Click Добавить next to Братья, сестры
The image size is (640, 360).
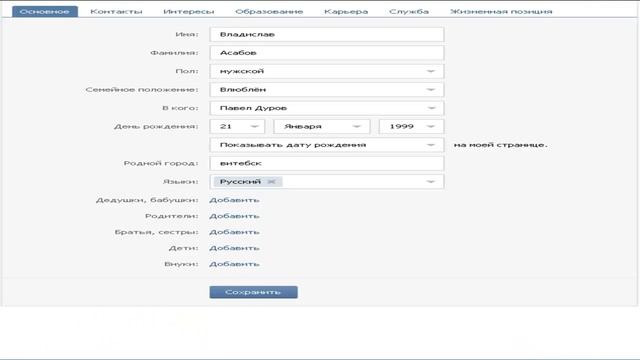tap(234, 232)
